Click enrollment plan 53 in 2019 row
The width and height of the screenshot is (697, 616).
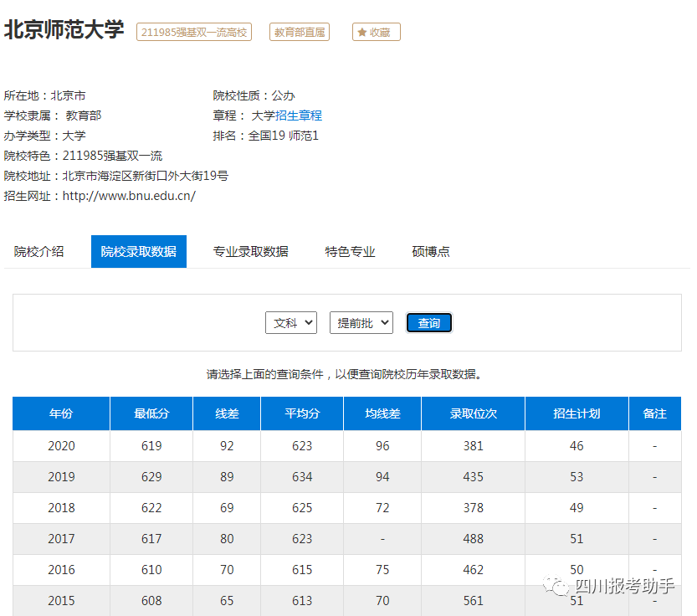577,477
